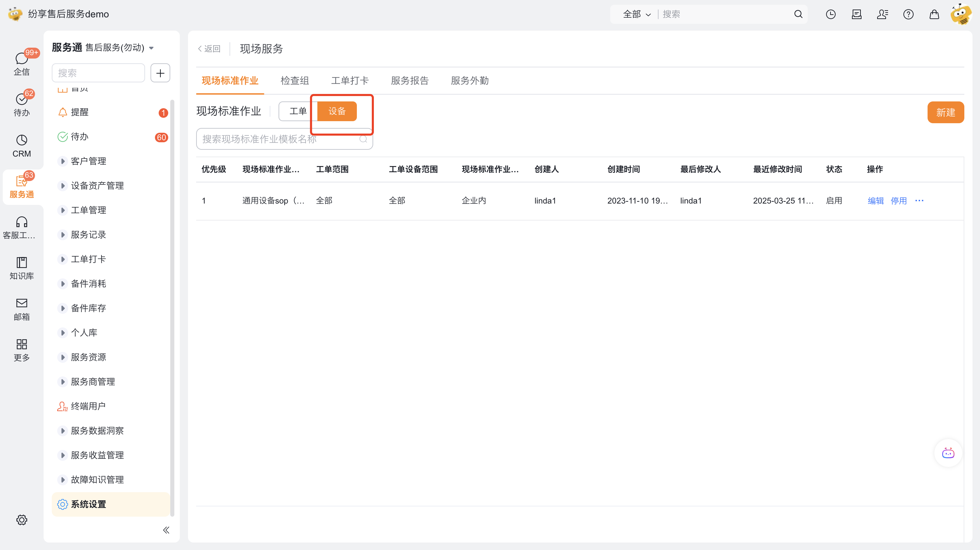The height and width of the screenshot is (550, 980).
Task: Switch to the 检查组 tab
Action: point(295,81)
